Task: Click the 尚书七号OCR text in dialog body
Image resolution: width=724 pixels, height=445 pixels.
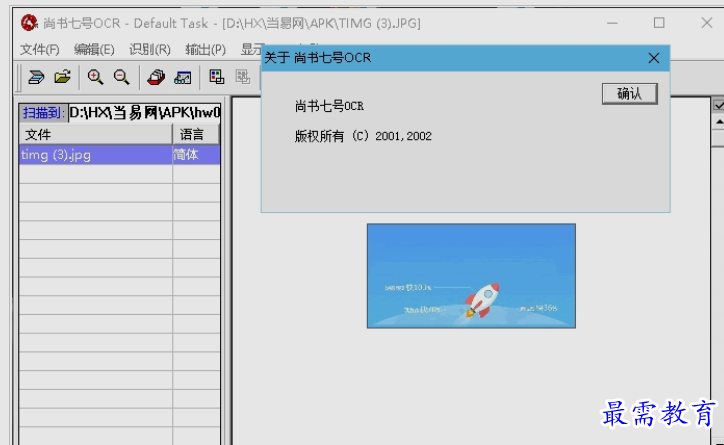Action: (x=329, y=107)
